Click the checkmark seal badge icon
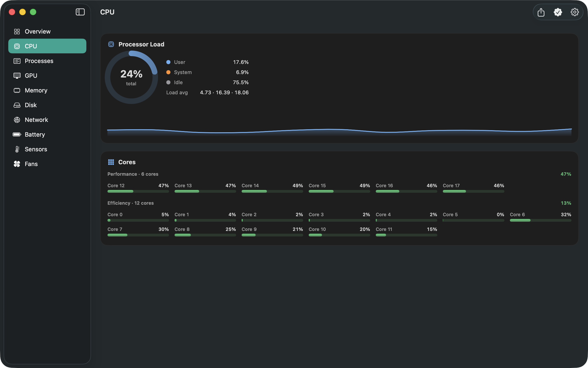 point(558,12)
